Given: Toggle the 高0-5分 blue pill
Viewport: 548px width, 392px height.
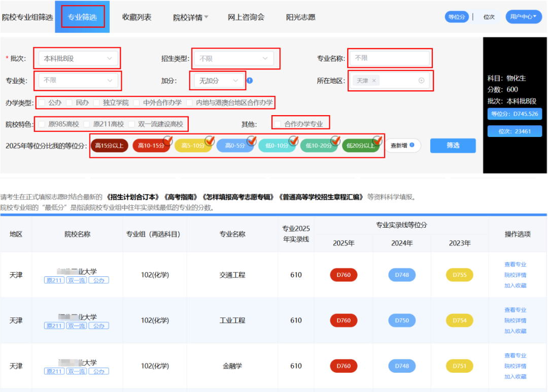Looking at the screenshot, I should [235, 146].
